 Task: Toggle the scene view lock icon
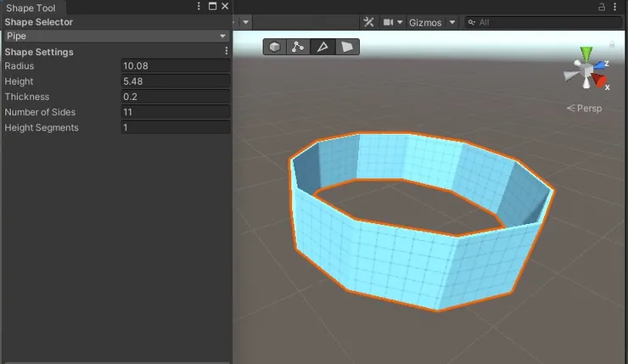[x=603, y=6]
